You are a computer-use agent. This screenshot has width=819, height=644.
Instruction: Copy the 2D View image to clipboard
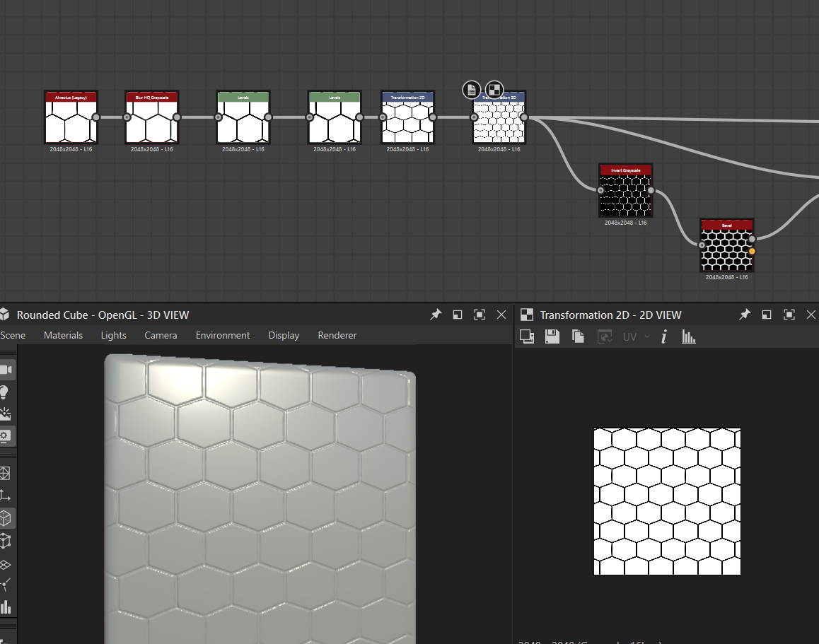[578, 337]
